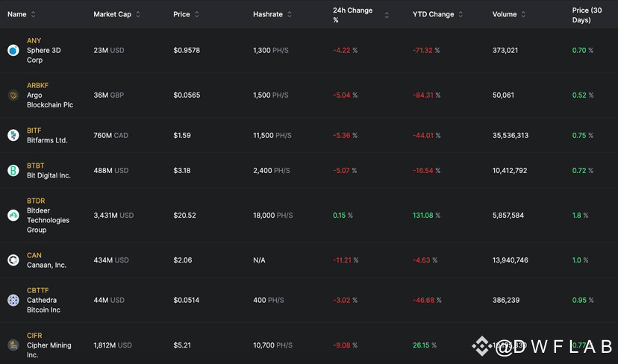Click the Cathedra Bitcoin logo icon

click(x=13, y=300)
